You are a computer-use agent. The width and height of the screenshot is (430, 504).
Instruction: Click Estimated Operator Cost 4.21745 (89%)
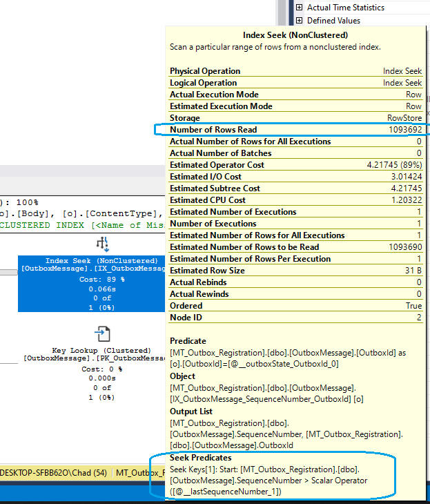[295, 165]
